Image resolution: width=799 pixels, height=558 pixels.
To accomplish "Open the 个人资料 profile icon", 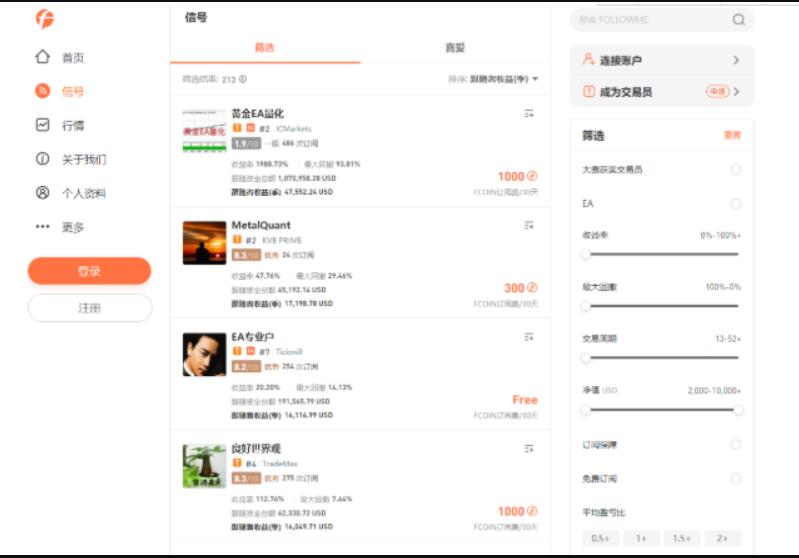I will [43, 193].
